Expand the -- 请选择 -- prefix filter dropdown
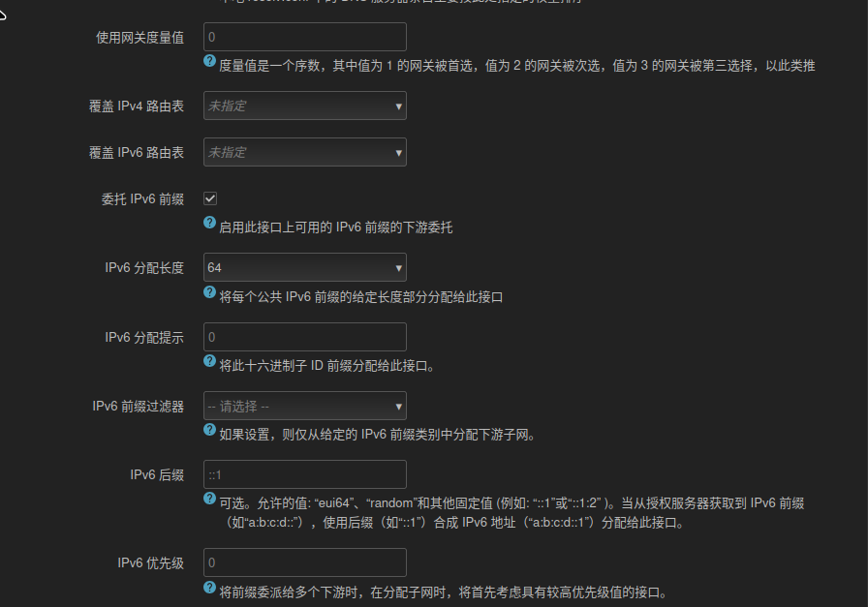The image size is (868, 607). click(304, 406)
